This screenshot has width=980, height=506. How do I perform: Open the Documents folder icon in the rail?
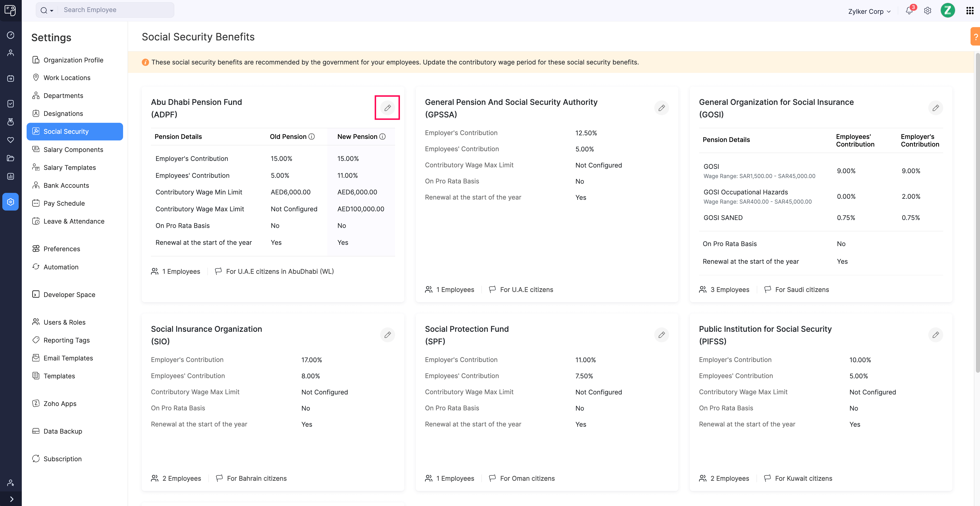[x=10, y=158]
